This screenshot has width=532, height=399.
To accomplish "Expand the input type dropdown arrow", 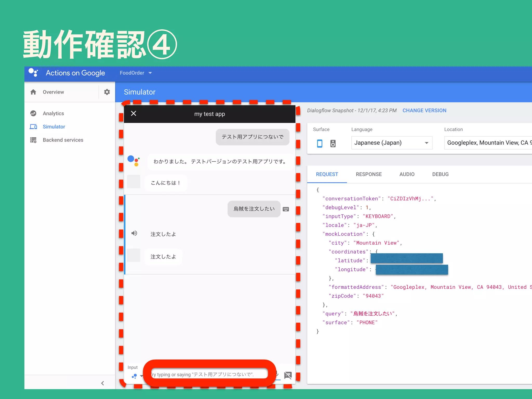I will (141, 376).
